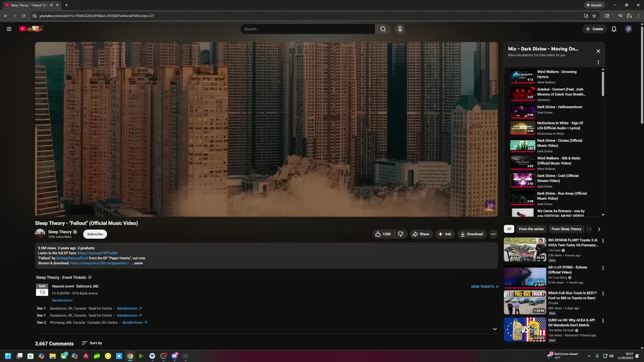
Task: Open options for AS I LAY DYING video
Action: (603, 268)
